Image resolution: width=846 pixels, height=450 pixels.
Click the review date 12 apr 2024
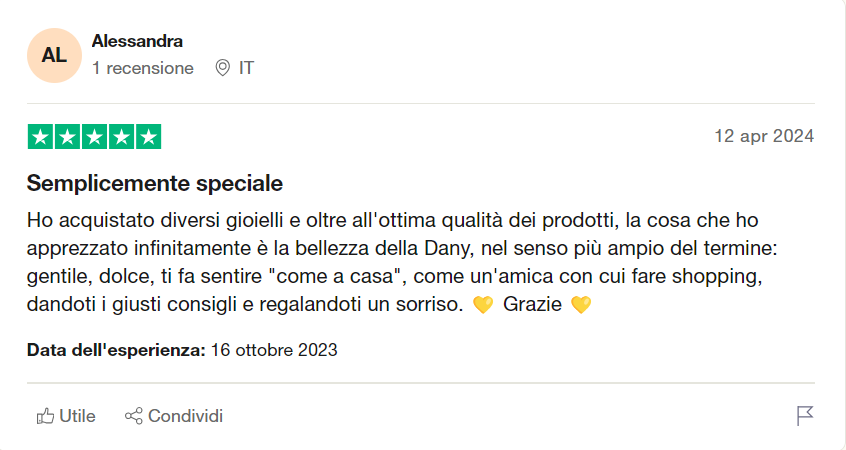tap(763, 136)
